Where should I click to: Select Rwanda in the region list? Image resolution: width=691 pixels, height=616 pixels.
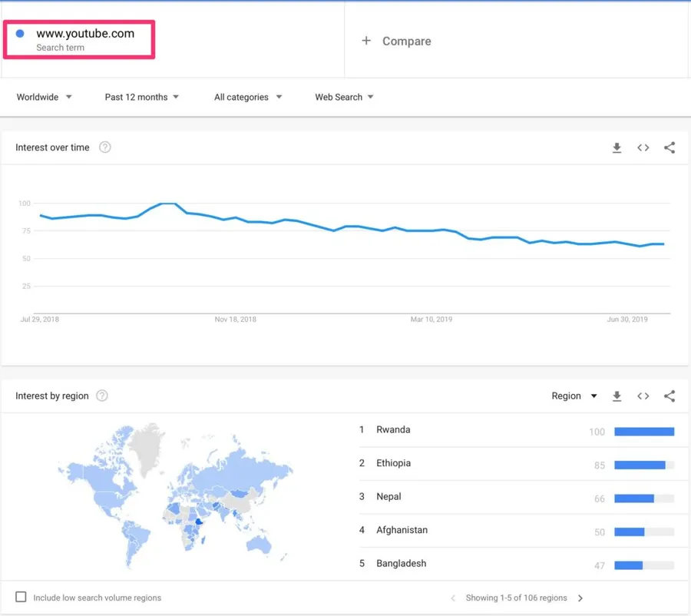click(x=393, y=430)
